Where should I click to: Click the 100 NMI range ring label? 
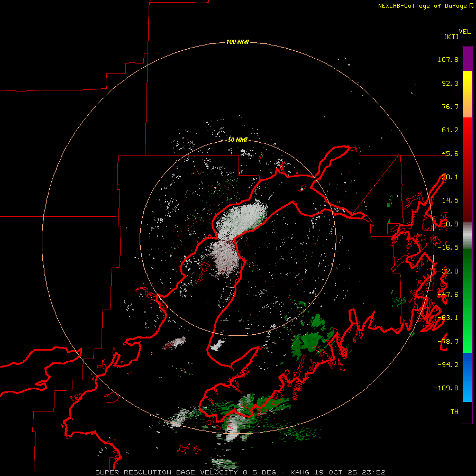point(237,42)
